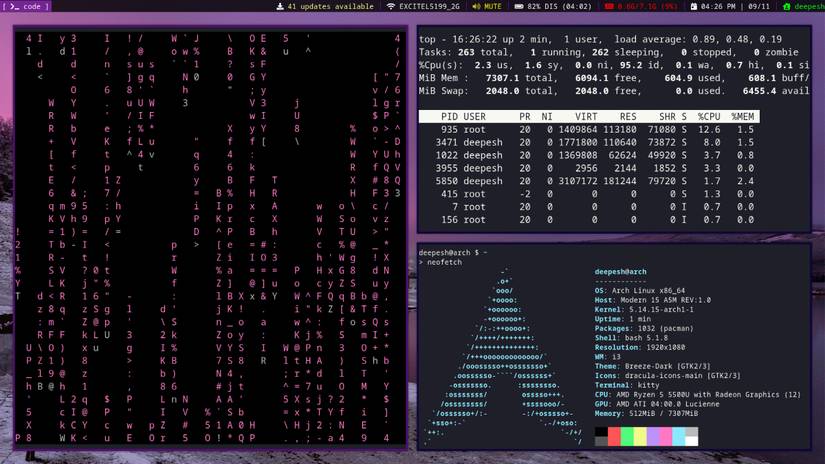Click the 'Host: Modern 15 A5M' line
This screenshot has width=825, height=464.
652,300
